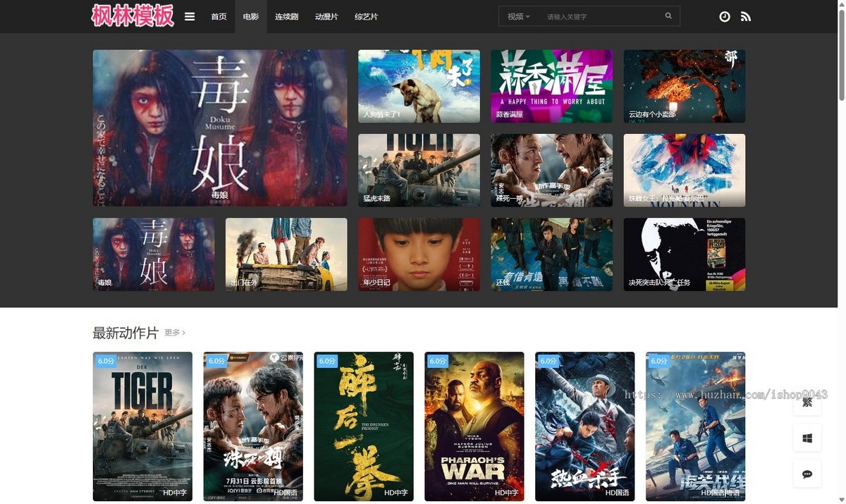846x504 pixels.
Task: Open the 蒜香满屋 thumbnail
Action: 551,86
